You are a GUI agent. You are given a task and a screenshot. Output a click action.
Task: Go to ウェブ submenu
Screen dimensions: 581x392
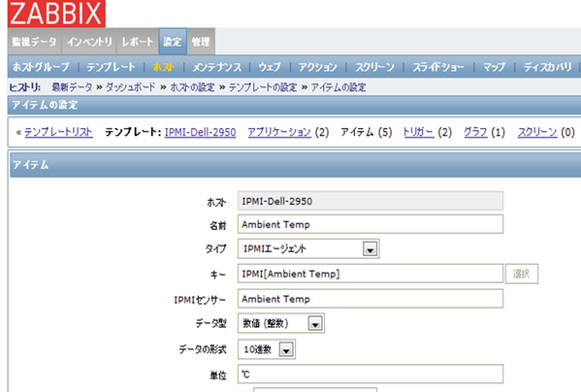coord(270,67)
